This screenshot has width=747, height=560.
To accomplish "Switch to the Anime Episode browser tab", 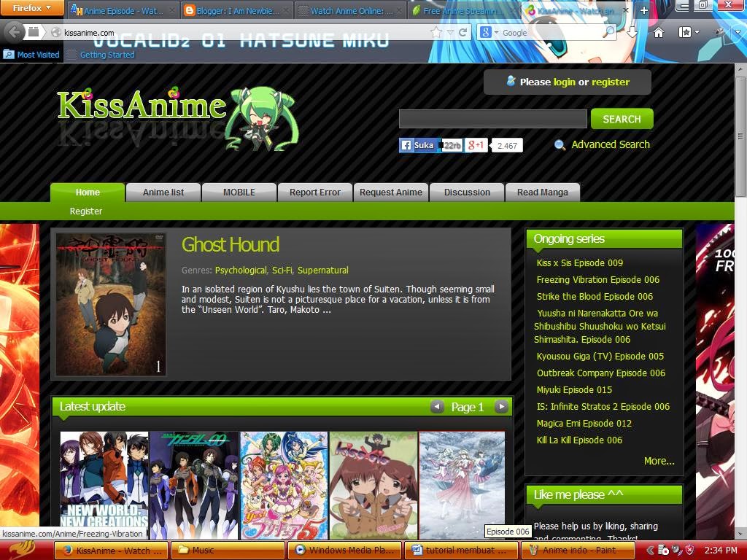I will pyautogui.click(x=123, y=10).
